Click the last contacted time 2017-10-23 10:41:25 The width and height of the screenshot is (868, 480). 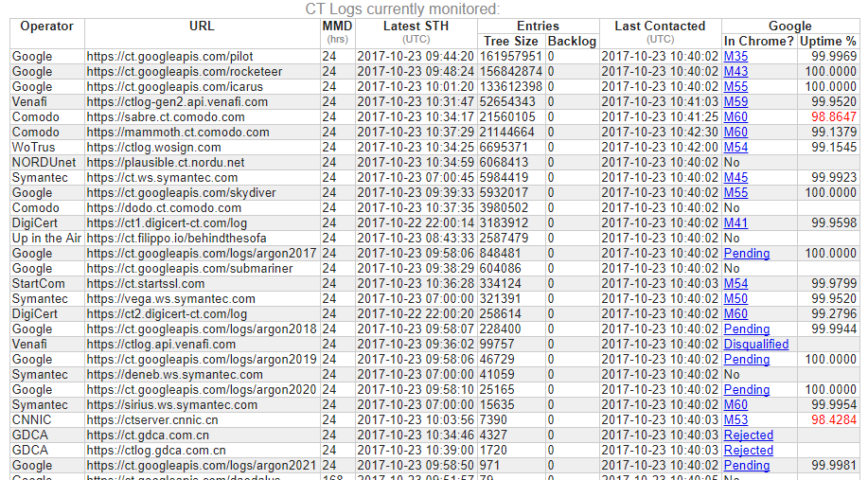(660, 116)
